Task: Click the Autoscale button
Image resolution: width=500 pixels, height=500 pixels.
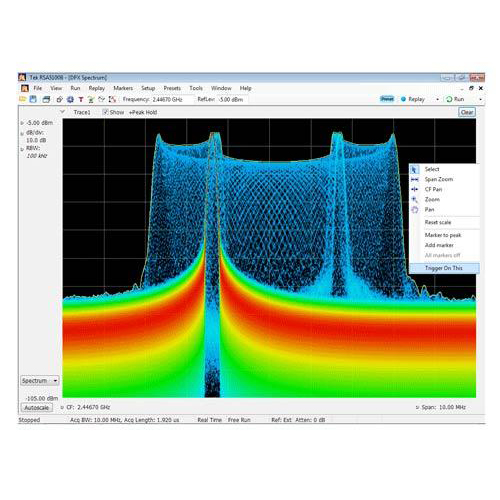Action: pyautogui.click(x=37, y=408)
